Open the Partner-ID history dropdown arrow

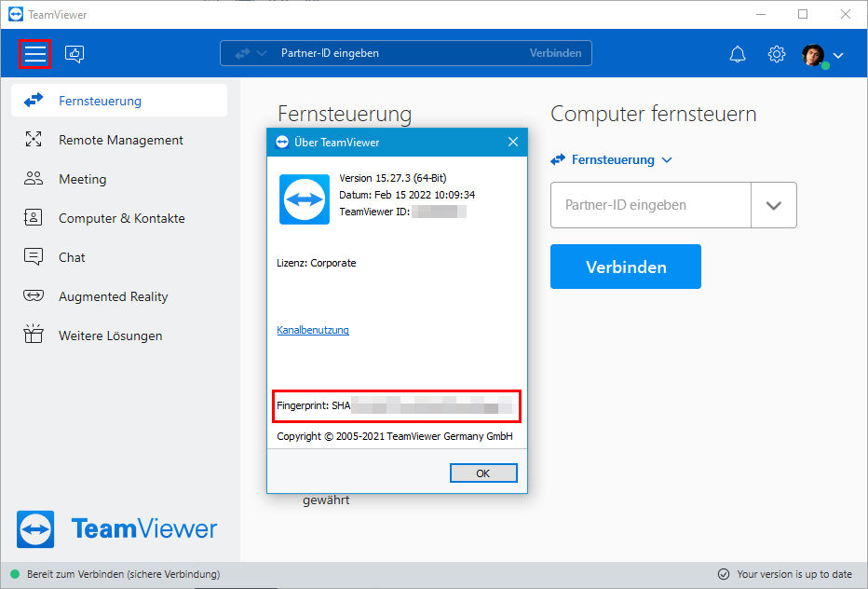pyautogui.click(x=773, y=205)
